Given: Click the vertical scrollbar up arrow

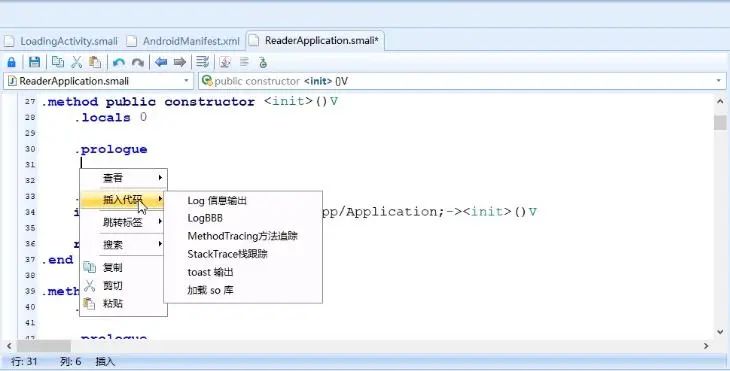Looking at the screenshot, I should (720, 101).
